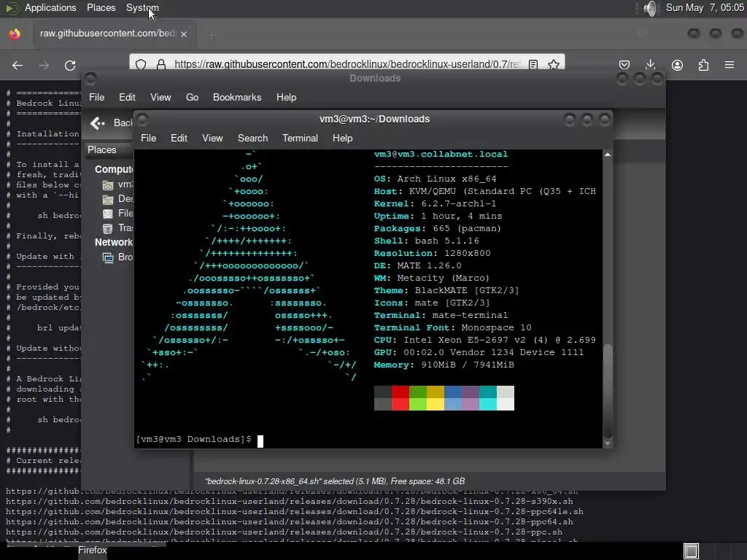The image size is (747, 560).
Task: Open Go menu in Downloads file manager
Action: click(x=192, y=97)
